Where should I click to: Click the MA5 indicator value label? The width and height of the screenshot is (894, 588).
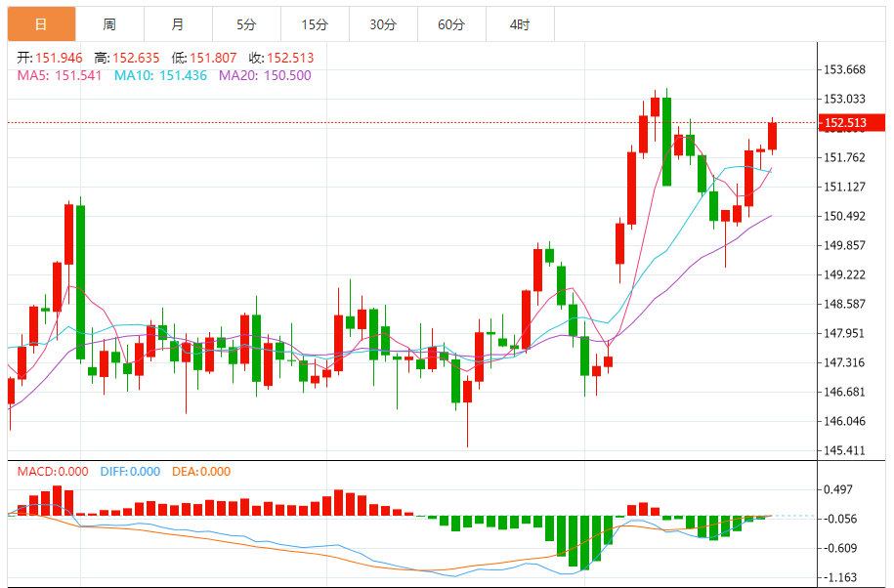pyautogui.click(x=59, y=75)
